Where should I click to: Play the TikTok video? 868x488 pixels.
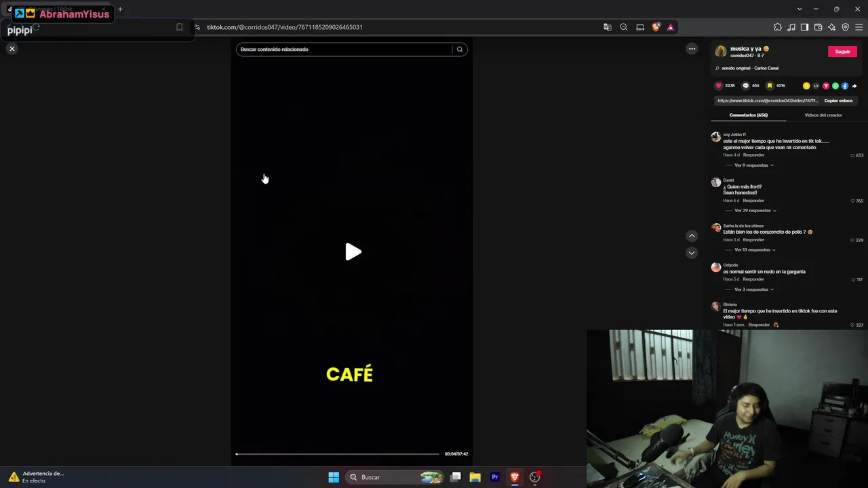353,252
